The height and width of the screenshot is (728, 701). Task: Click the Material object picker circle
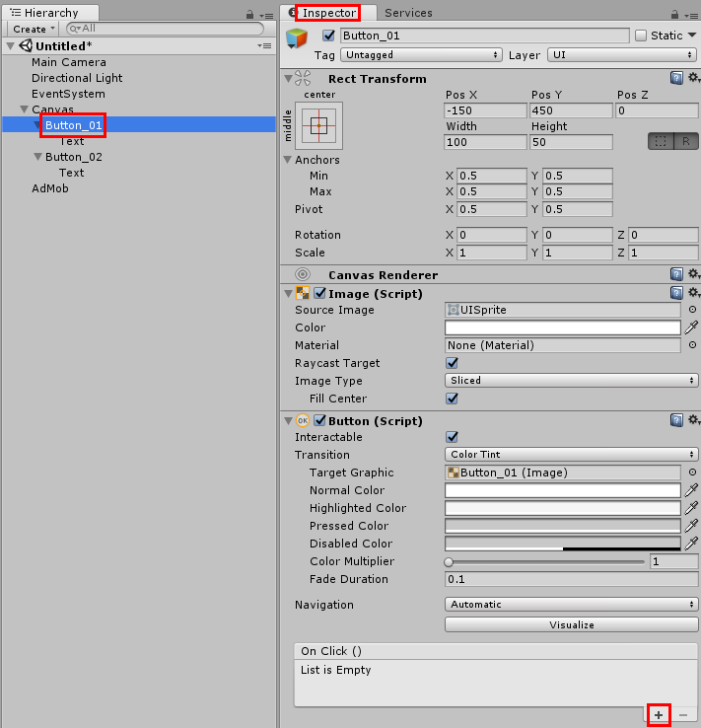tap(692, 345)
